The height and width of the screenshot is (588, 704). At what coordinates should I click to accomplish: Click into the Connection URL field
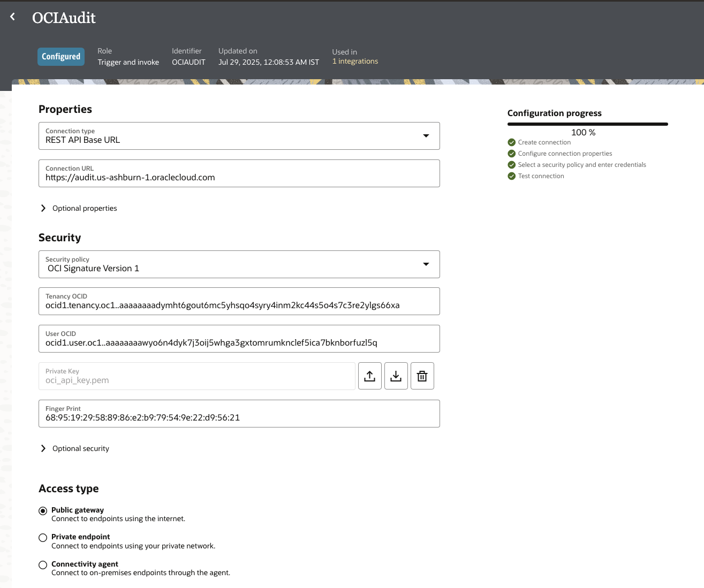click(239, 177)
